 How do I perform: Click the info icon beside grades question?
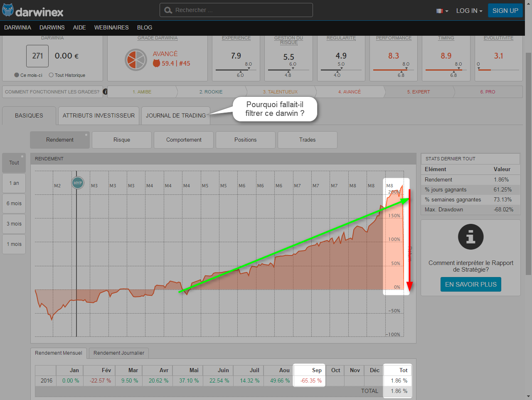[105, 91]
